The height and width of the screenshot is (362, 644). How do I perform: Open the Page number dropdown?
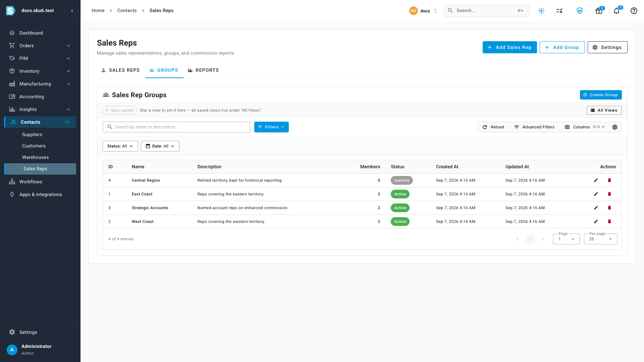coord(566,239)
